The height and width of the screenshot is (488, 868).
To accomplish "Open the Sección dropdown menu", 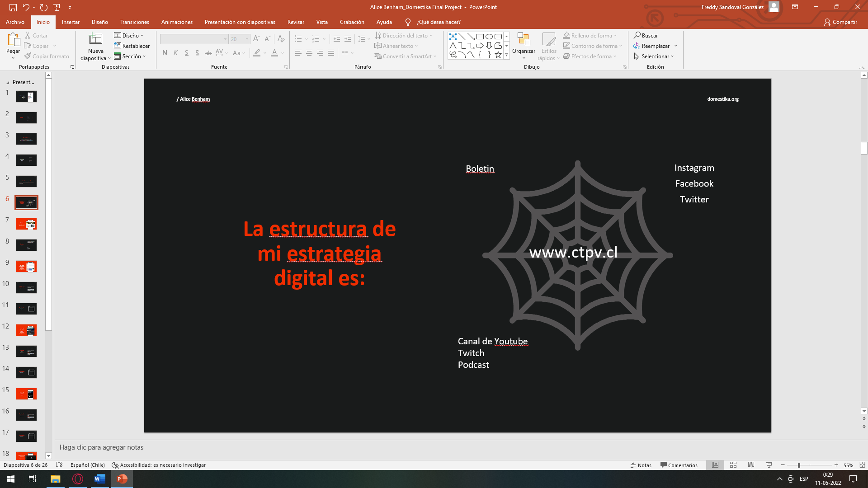I will point(130,56).
